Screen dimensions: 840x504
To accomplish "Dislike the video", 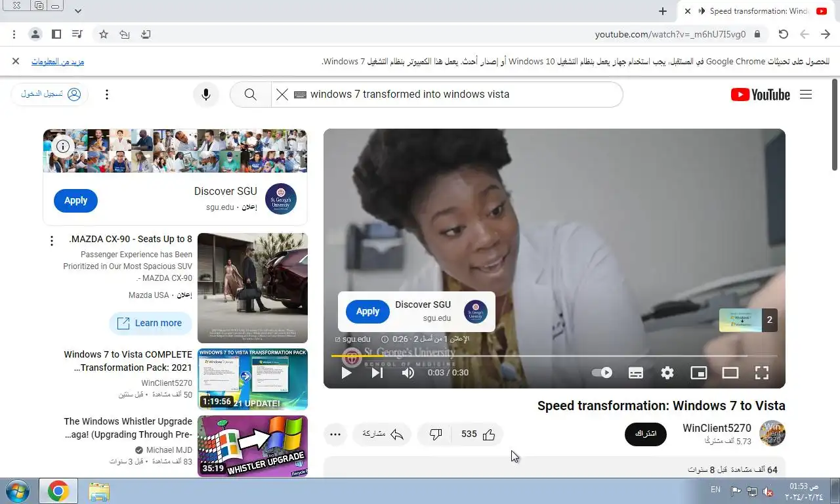I will coord(435,434).
